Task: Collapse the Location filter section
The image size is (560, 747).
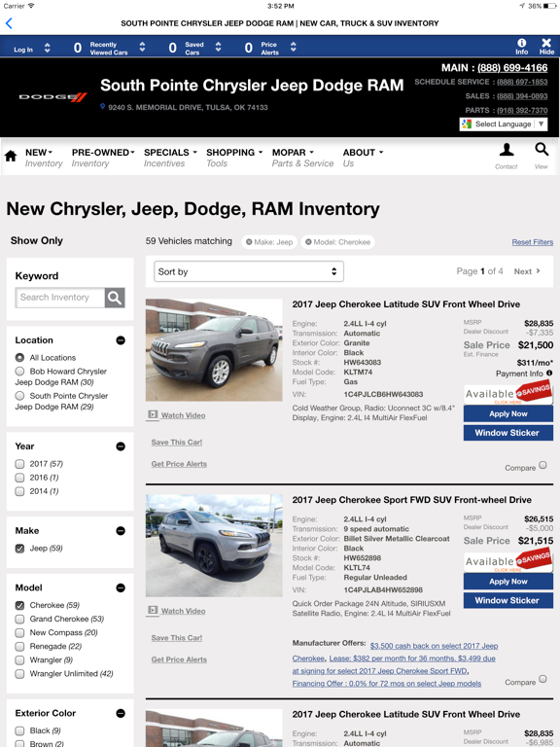Action: click(121, 340)
